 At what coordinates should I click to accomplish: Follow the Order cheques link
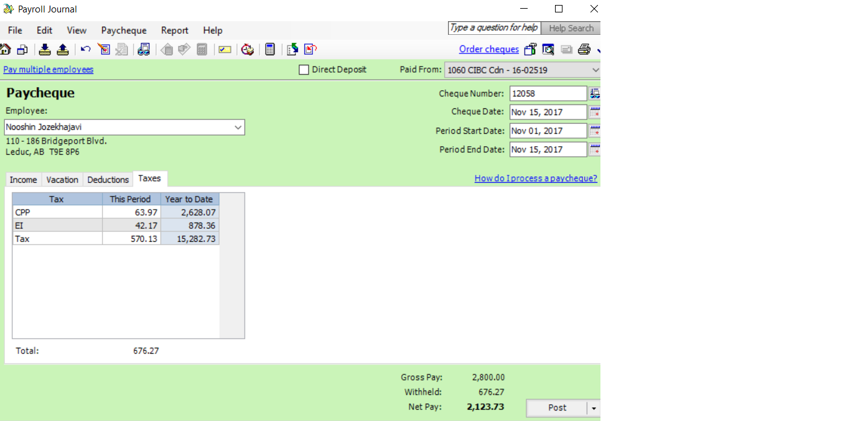click(489, 49)
